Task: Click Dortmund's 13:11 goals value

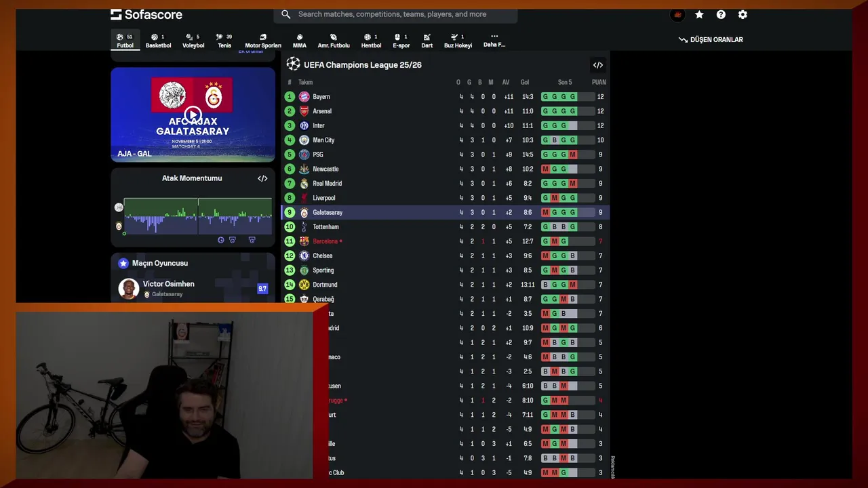Action: pyautogui.click(x=528, y=285)
